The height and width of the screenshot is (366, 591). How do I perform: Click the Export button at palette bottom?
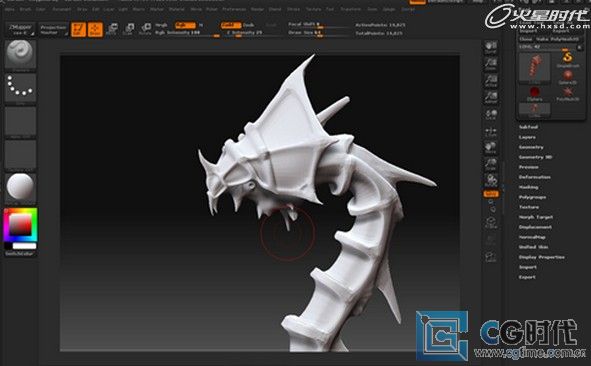pos(527,277)
